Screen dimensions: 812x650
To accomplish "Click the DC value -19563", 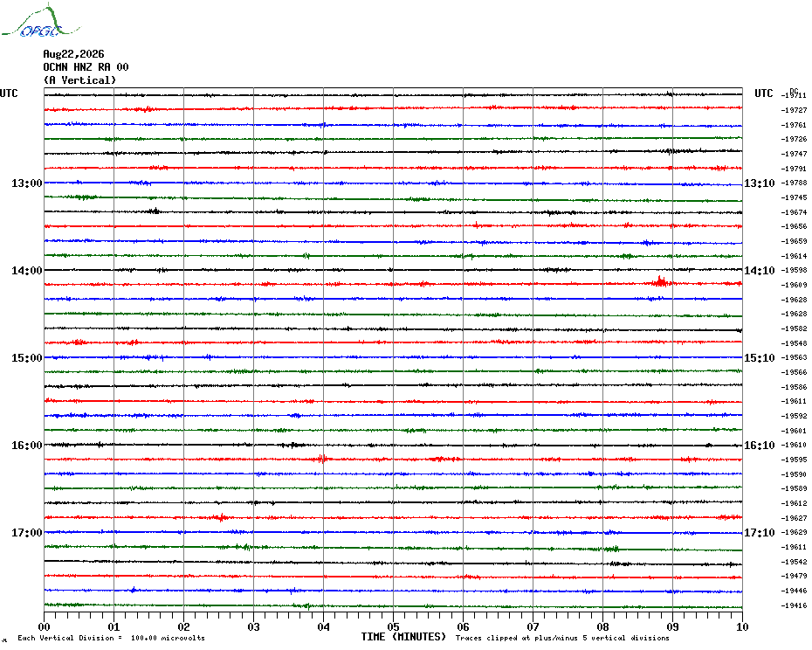I will 794,357.
